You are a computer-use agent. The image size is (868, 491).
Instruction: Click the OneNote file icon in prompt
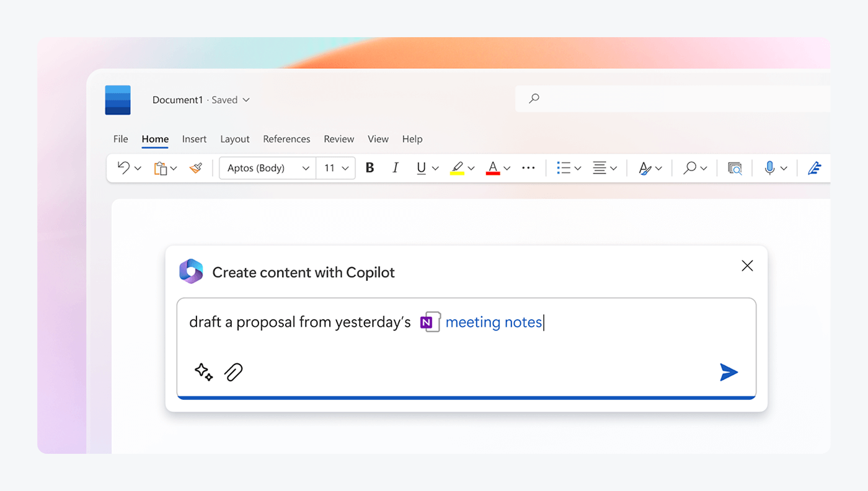pyautogui.click(x=430, y=322)
